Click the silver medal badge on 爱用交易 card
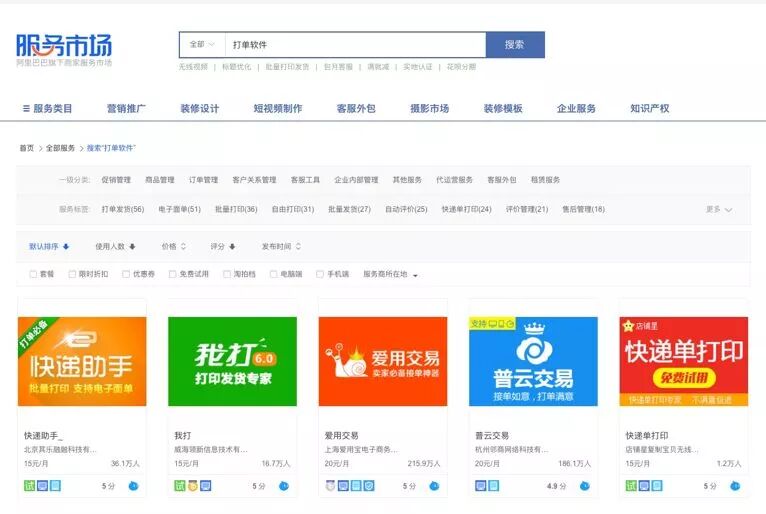Screen dimensions: 766x514 (x=331, y=486)
